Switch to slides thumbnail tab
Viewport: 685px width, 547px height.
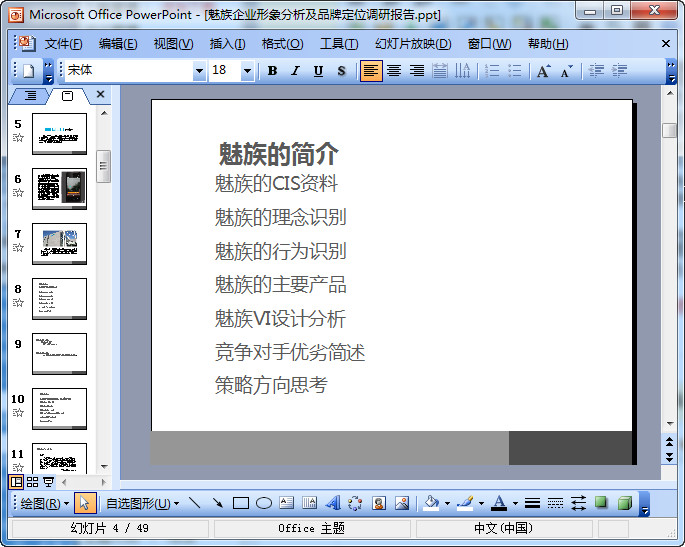point(67,96)
